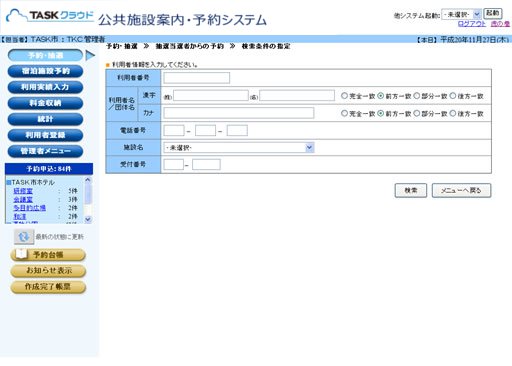Open the 利用実績入力 menu
Screen dimensions: 512x366
coord(45,87)
